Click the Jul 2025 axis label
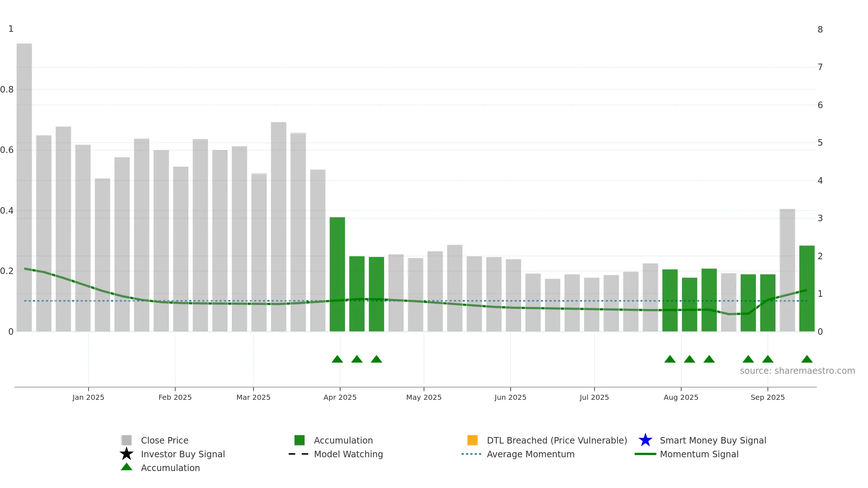 click(x=594, y=397)
